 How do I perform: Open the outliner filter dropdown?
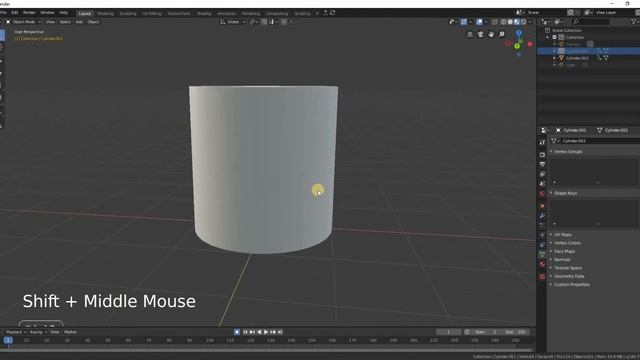pos(635,22)
